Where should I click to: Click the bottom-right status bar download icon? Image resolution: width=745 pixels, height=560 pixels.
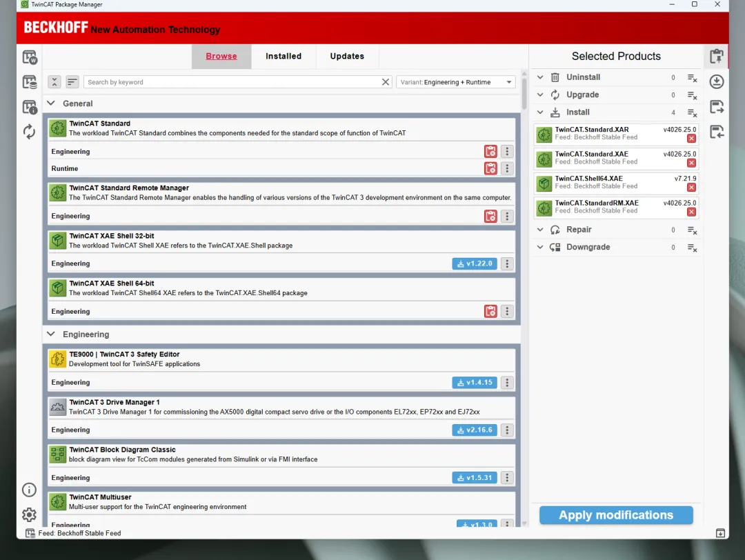point(720,533)
